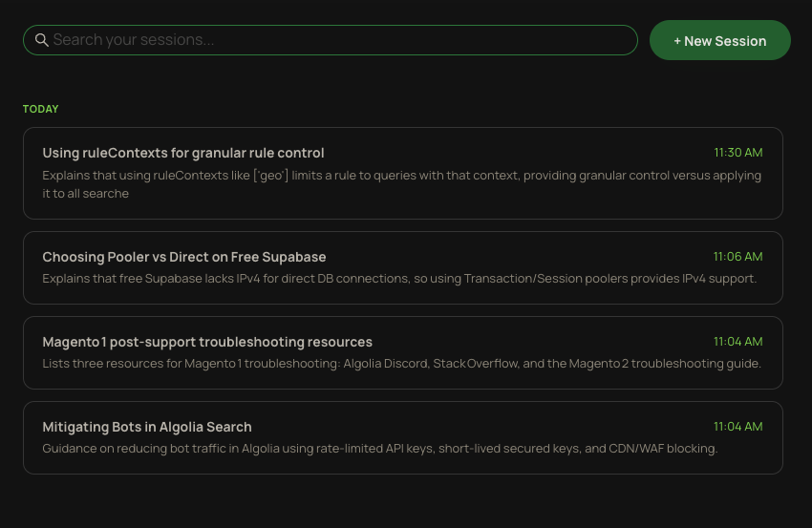Screen dimensions: 812x528
Task: Focus the Search your sessions field
Action: click(x=331, y=40)
